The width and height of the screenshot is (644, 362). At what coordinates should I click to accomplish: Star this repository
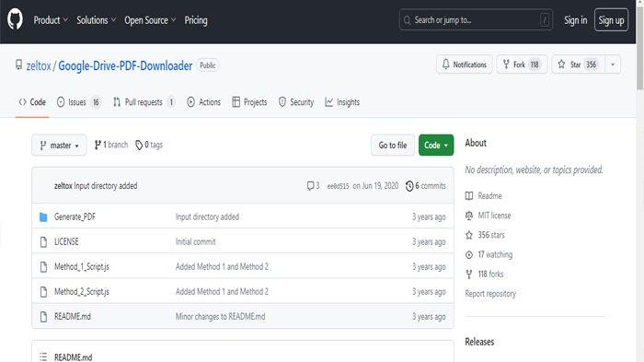(x=578, y=64)
